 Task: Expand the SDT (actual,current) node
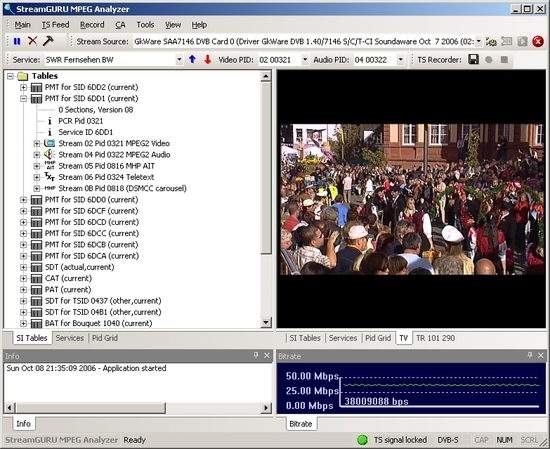pyautogui.click(x=23, y=267)
